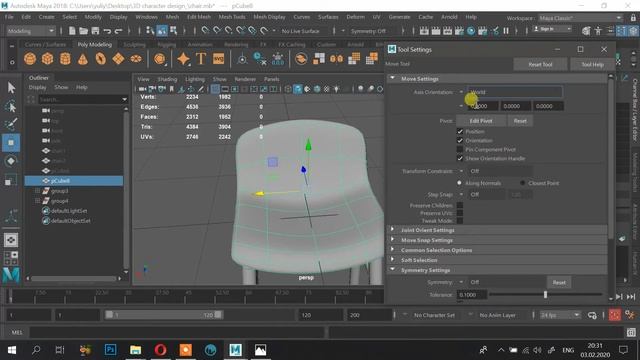Viewport: 640px width, 360px height.
Task: Create a polygon disc from the shelf
Action: pyautogui.click(x=136, y=59)
